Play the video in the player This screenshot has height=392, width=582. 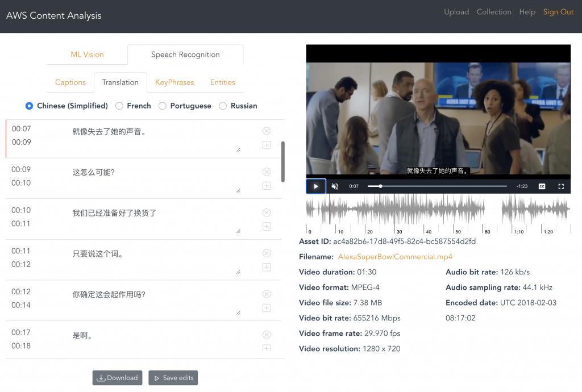(x=315, y=186)
